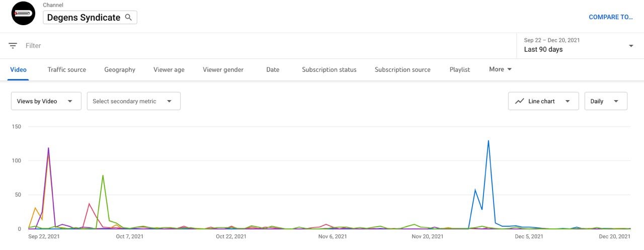Viewport: 644px width, 250px height.
Task: Open the Daily granularity dropdown
Action: coord(605,101)
